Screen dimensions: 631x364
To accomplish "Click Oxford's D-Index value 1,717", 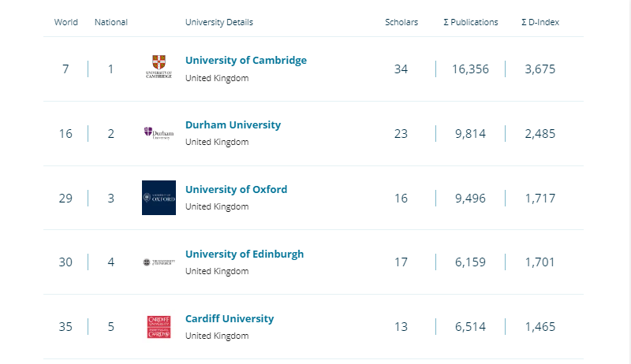I will pos(540,199).
